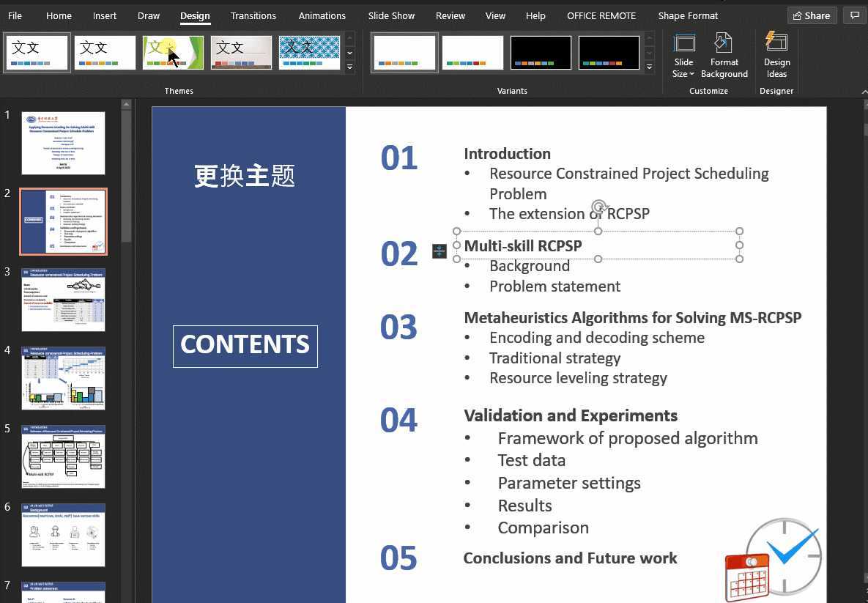Viewport: 868px width, 603px height.
Task: Open the File menu
Action: pos(15,15)
